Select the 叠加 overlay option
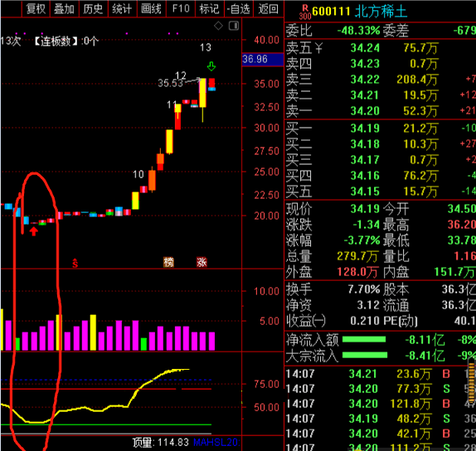The height and width of the screenshot is (451, 476). [65, 9]
